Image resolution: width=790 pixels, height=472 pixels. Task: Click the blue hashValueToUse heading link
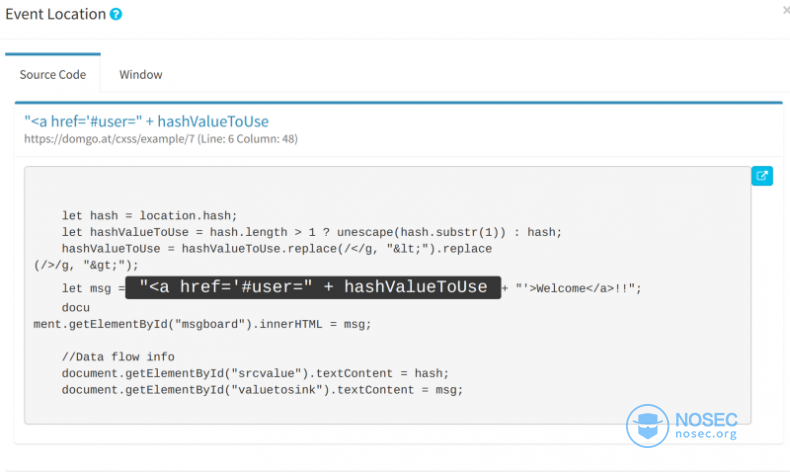[x=147, y=121]
